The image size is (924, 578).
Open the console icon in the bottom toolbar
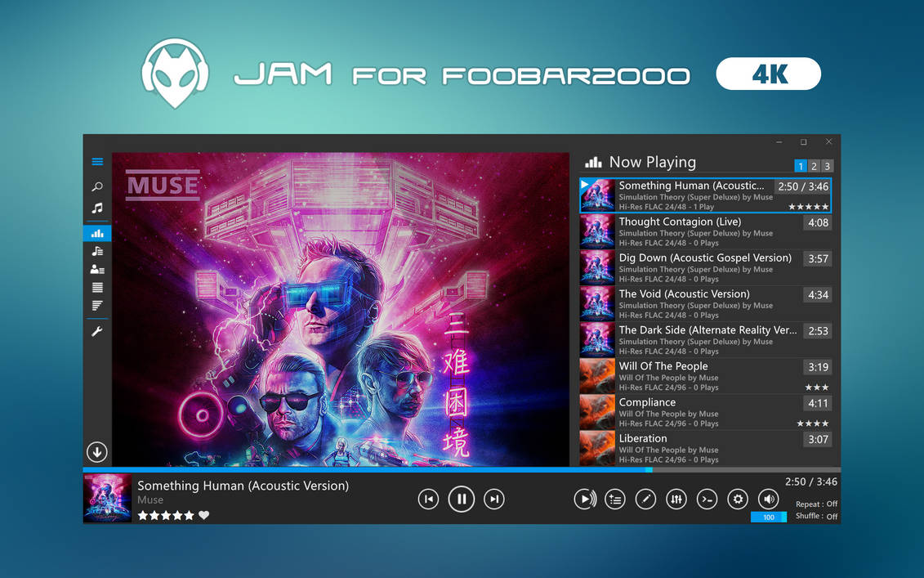[707, 499]
